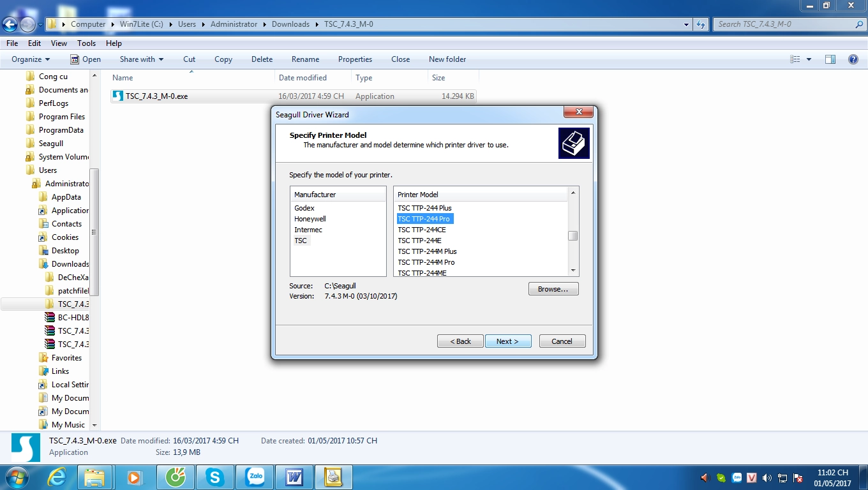
Task: Select TSC TTP-244 Plus model
Action: [424, 208]
